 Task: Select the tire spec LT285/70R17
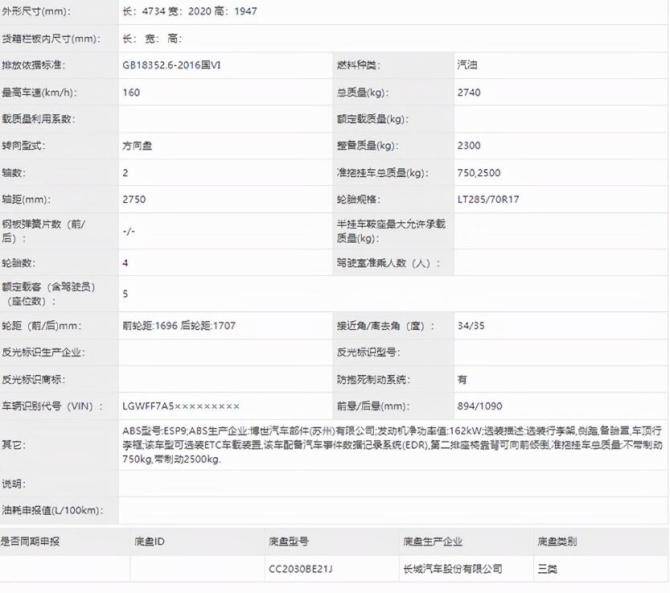coord(488,199)
